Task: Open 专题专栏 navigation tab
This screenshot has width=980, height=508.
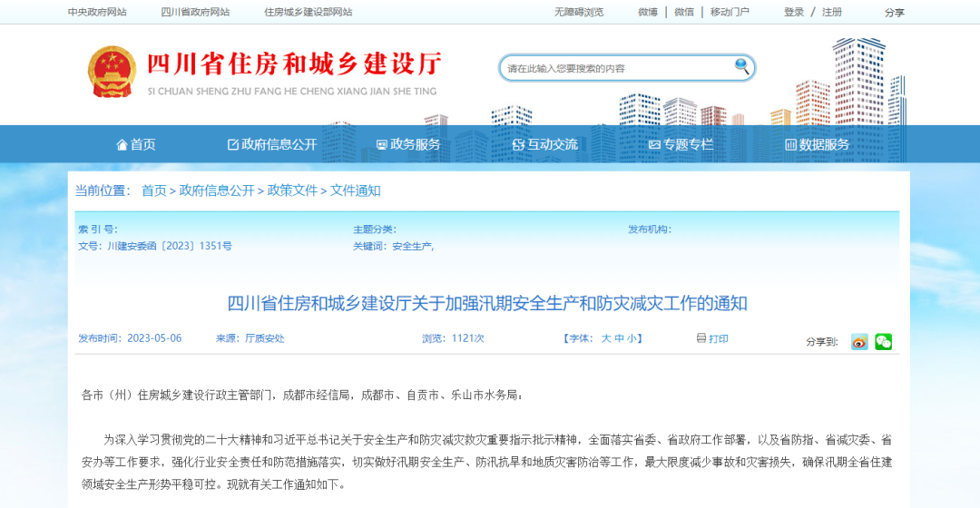Action: click(x=681, y=144)
